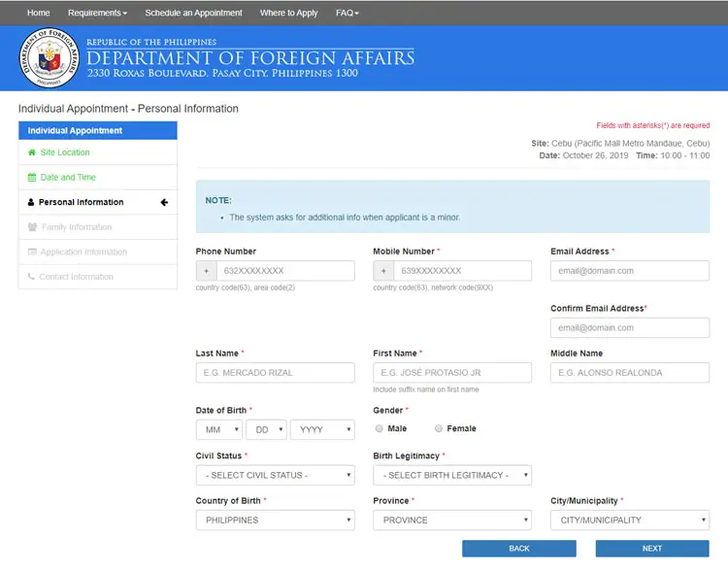The width and height of the screenshot is (728, 572).
Task: Click the 'Fields with asterisks(*) are required' notice
Action: click(653, 125)
